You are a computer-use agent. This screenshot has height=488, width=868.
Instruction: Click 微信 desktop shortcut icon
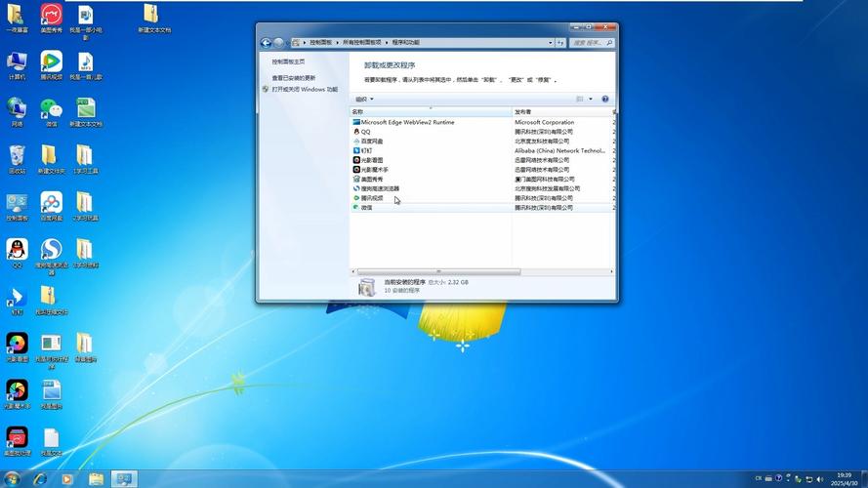(51, 113)
